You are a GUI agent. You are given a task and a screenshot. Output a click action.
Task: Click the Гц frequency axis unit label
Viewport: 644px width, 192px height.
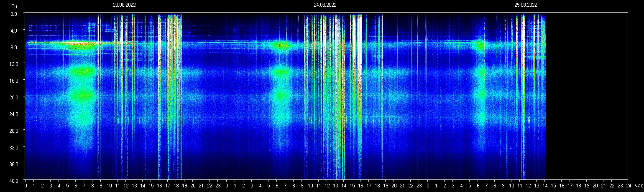14,6
